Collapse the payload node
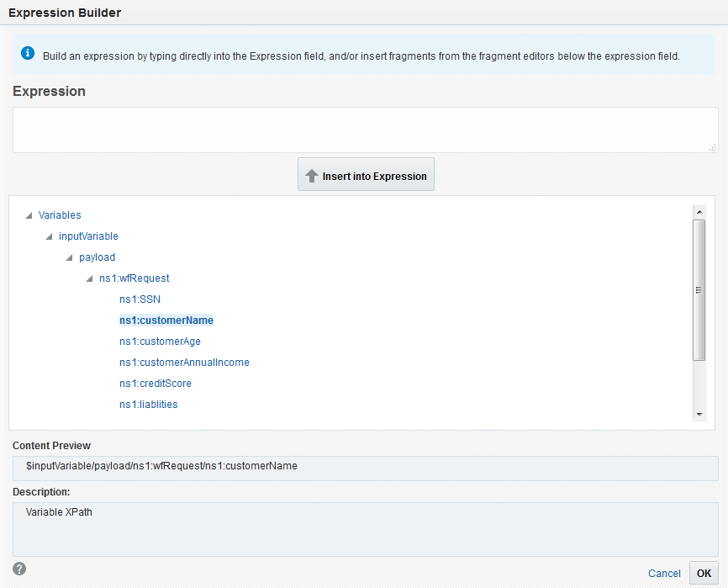This screenshot has height=588, width=728. click(70, 257)
